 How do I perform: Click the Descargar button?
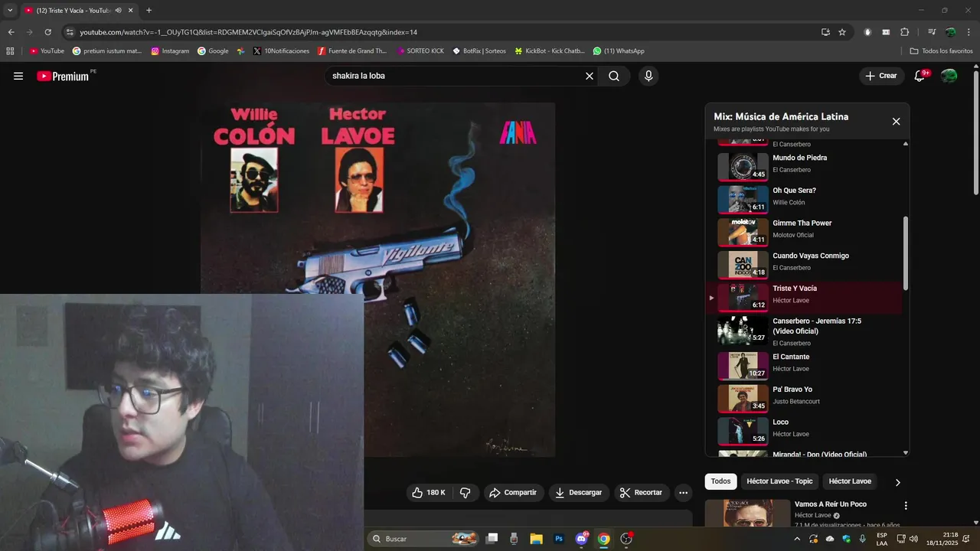(579, 493)
